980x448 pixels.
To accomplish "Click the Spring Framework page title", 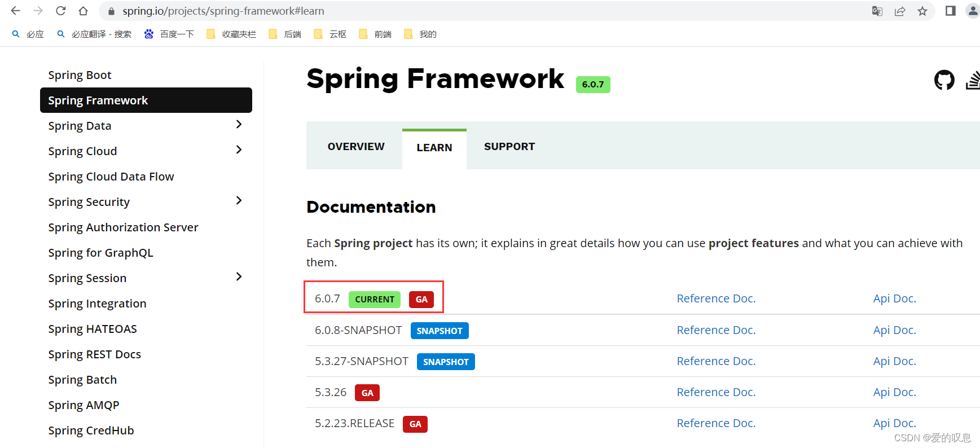I will [435, 78].
